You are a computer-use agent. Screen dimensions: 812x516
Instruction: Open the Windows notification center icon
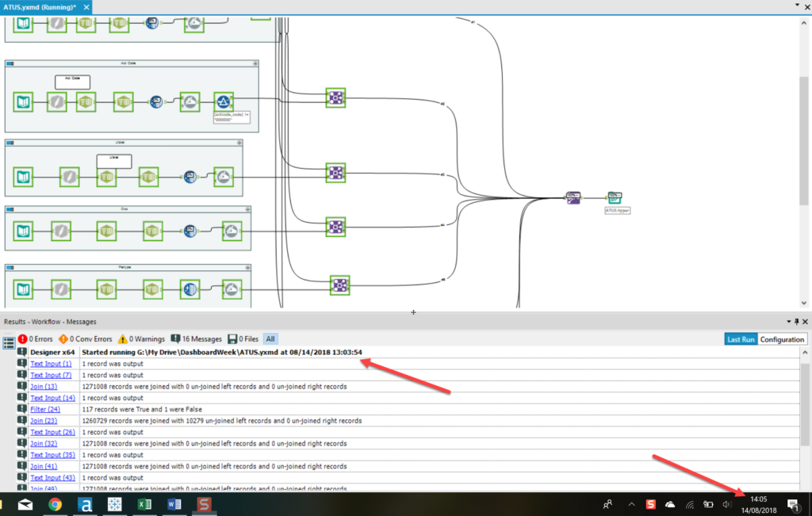pos(793,505)
